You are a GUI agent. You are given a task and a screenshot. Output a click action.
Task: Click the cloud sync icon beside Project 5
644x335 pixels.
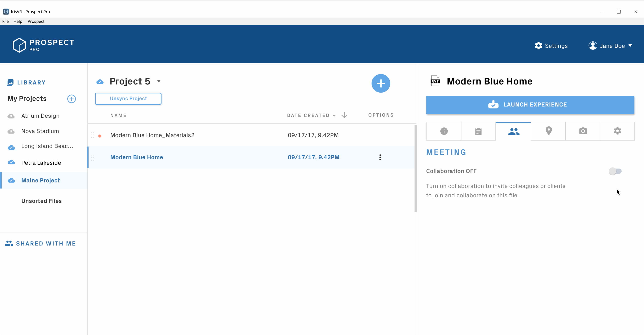[100, 82]
